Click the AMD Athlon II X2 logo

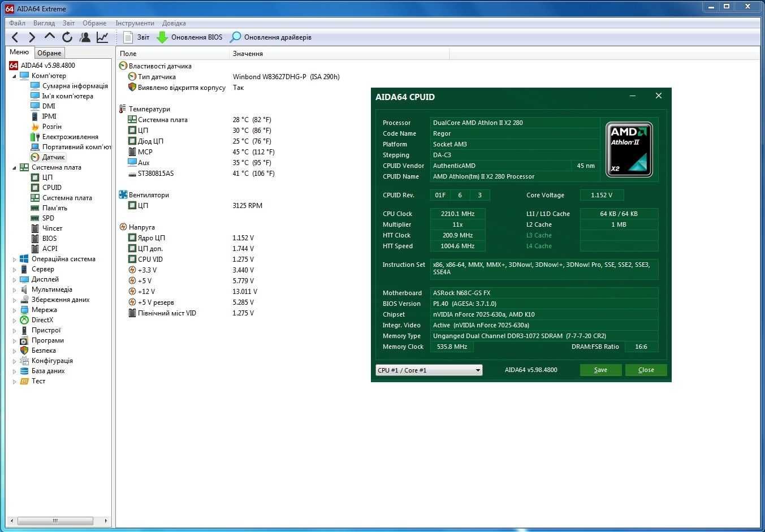(x=629, y=150)
